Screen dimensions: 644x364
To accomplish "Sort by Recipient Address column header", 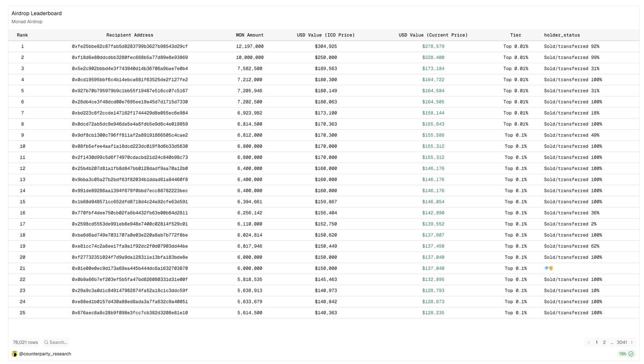I will (130, 35).
